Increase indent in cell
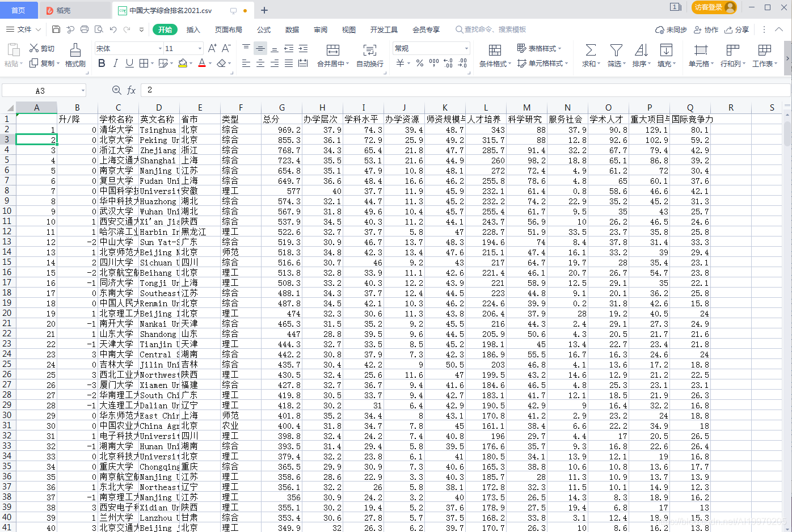 point(303,49)
